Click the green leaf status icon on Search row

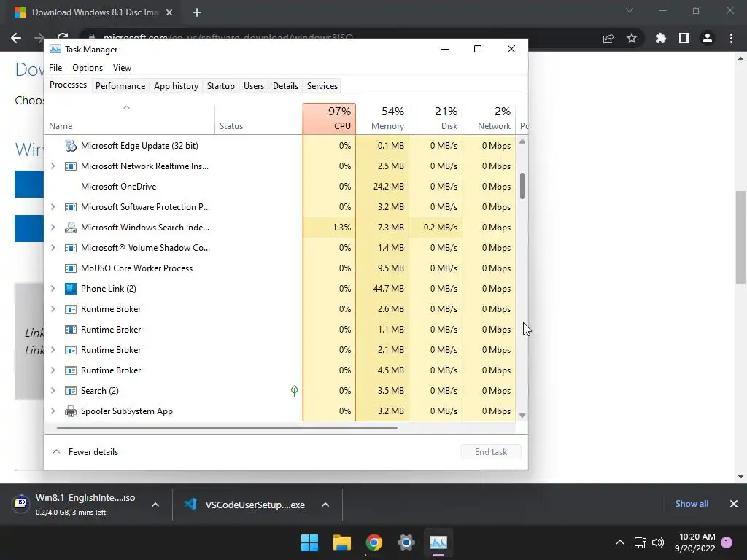coord(295,391)
